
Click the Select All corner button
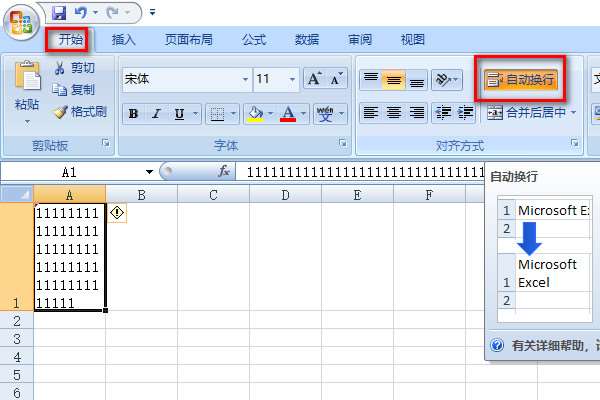coord(17,194)
